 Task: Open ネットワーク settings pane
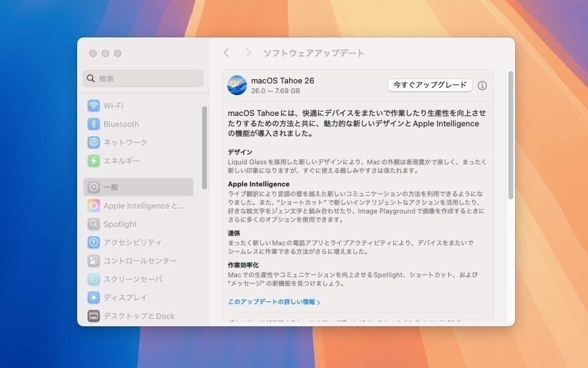125,142
